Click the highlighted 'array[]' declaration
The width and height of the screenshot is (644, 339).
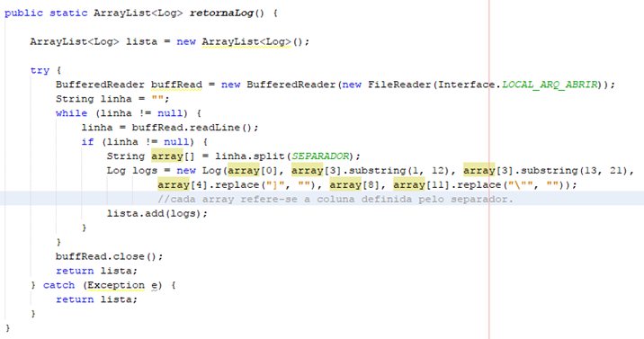(x=173, y=156)
